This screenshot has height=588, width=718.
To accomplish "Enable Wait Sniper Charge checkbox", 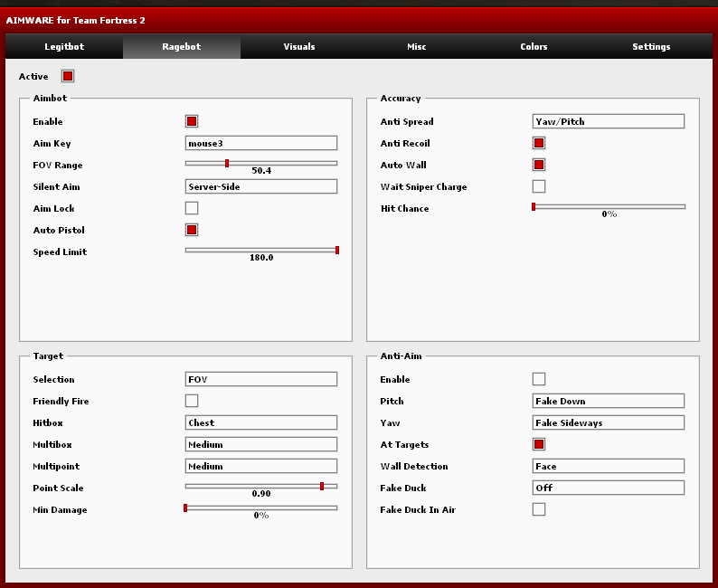I will pyautogui.click(x=539, y=186).
